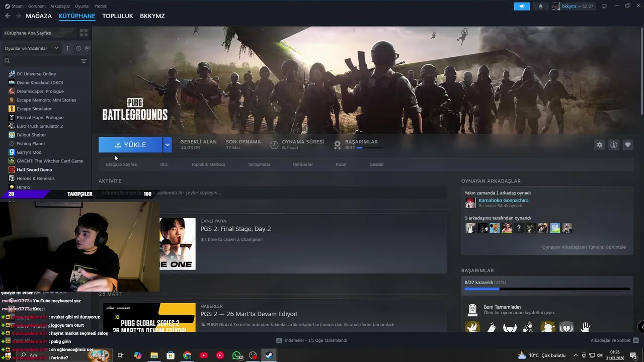Viewport: 644px width, 362px height.
Task: Open the notifications bell
Action: click(x=541, y=6)
